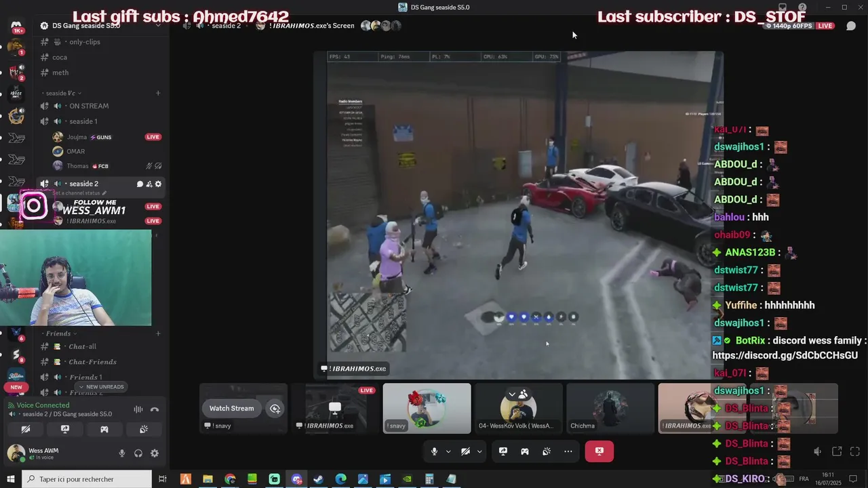
Task: Open the coca text channel
Action: (x=102, y=57)
